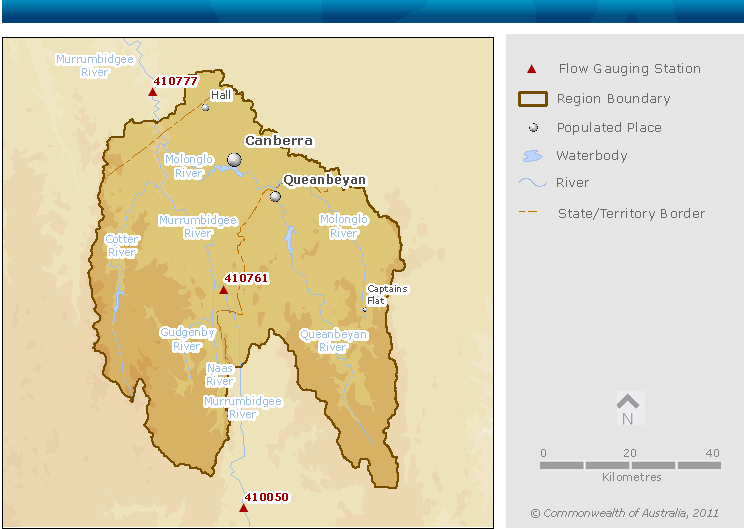Click the Captains Flat place marker
The image size is (744, 529).
coord(364,309)
